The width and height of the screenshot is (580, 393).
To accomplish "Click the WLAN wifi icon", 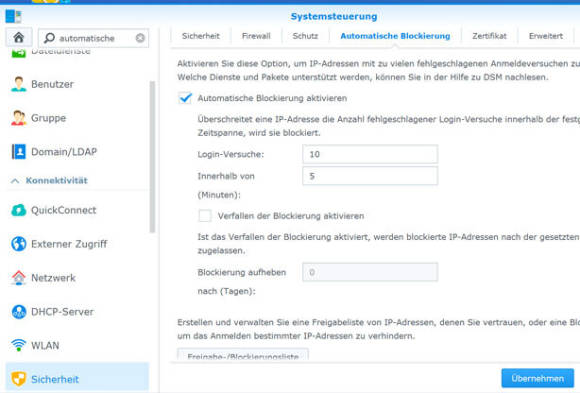I will [18, 345].
